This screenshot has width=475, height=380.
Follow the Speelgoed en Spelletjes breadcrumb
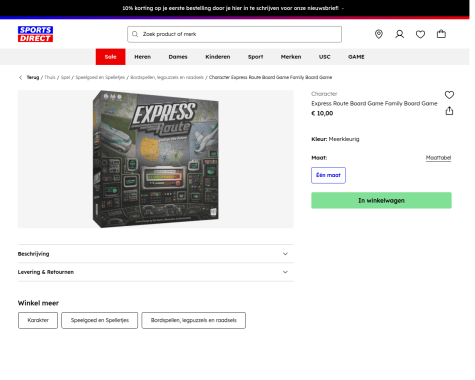(x=100, y=77)
